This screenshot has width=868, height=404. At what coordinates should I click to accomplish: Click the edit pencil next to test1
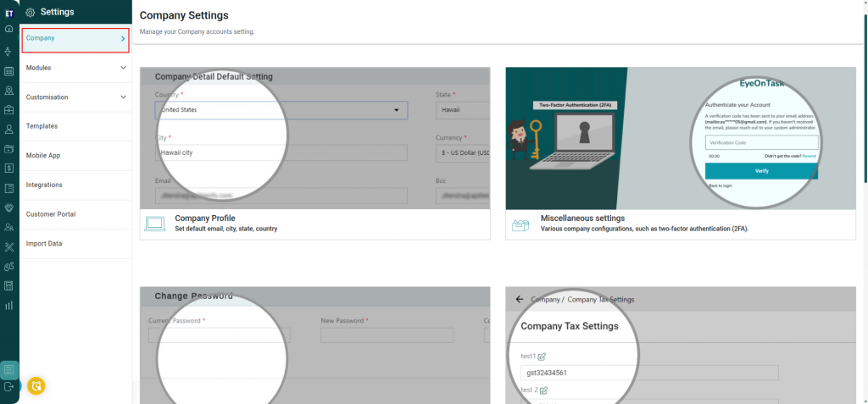coord(542,357)
